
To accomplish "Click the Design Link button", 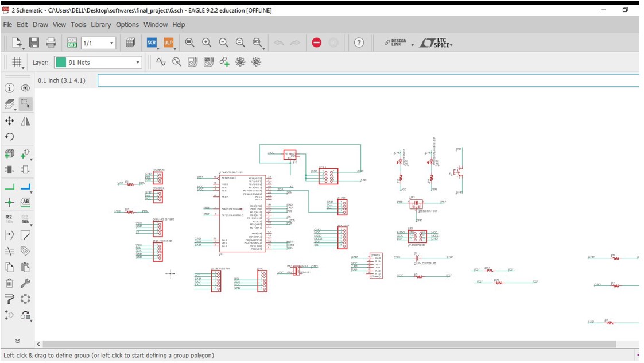I will click(395, 43).
